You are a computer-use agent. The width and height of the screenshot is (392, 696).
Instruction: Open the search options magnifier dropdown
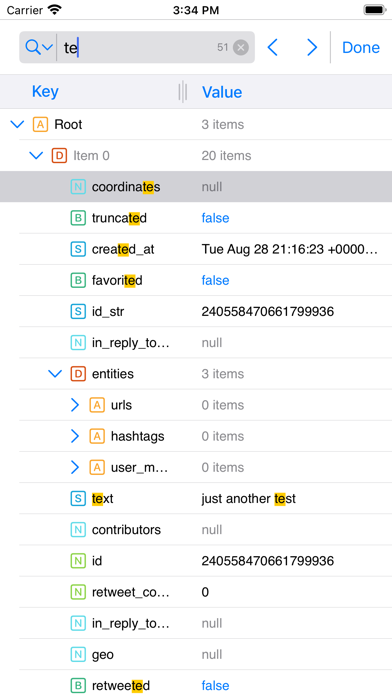point(39,47)
